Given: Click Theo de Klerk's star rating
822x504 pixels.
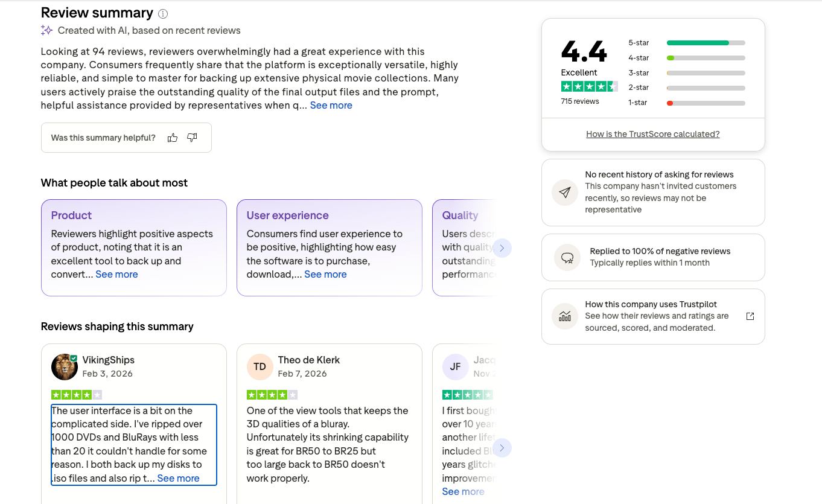Looking at the screenshot, I should pos(272,395).
